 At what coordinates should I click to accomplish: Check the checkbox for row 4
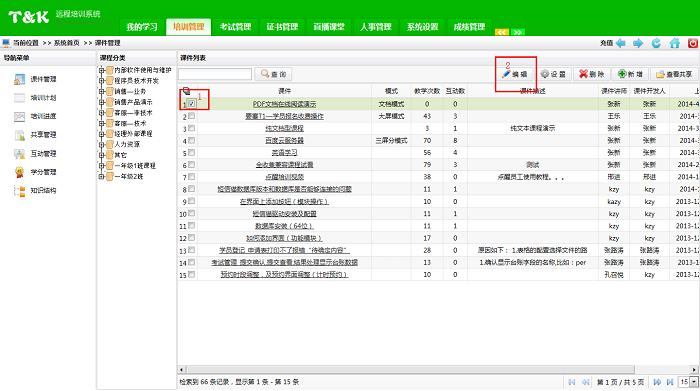[192, 140]
